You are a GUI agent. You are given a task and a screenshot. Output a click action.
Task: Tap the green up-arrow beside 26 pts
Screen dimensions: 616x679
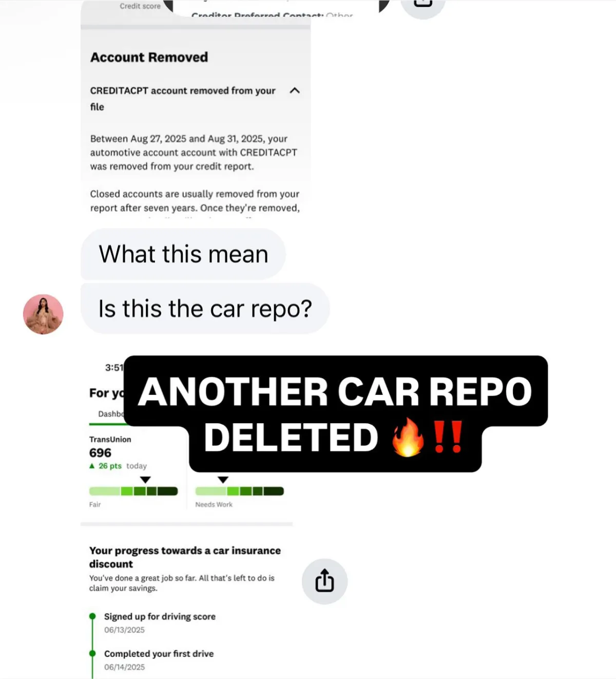(x=92, y=466)
